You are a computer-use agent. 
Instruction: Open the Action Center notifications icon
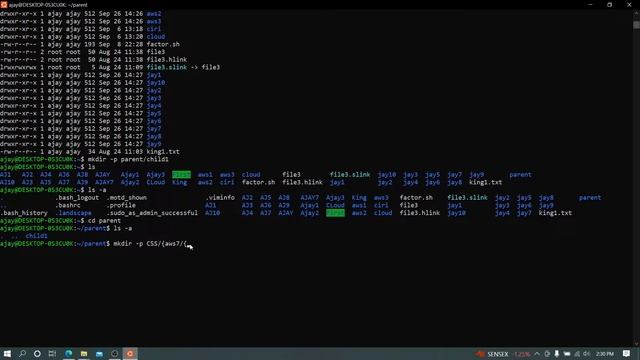point(627,354)
